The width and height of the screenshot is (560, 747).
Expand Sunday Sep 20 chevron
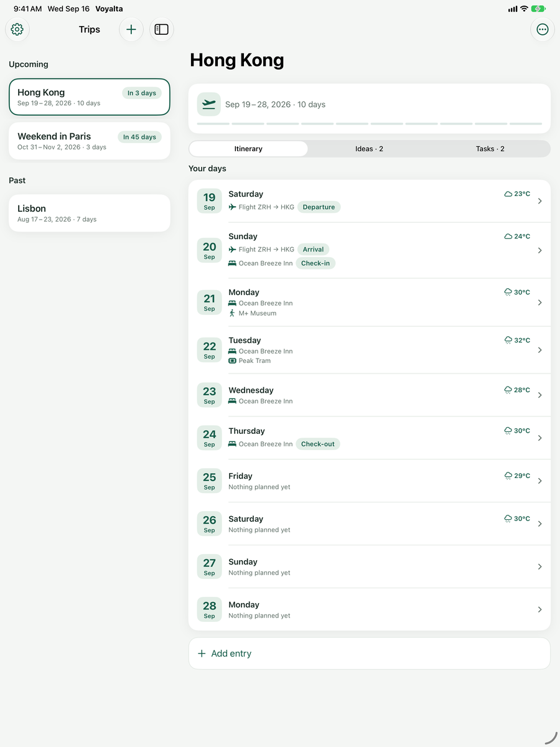point(539,250)
